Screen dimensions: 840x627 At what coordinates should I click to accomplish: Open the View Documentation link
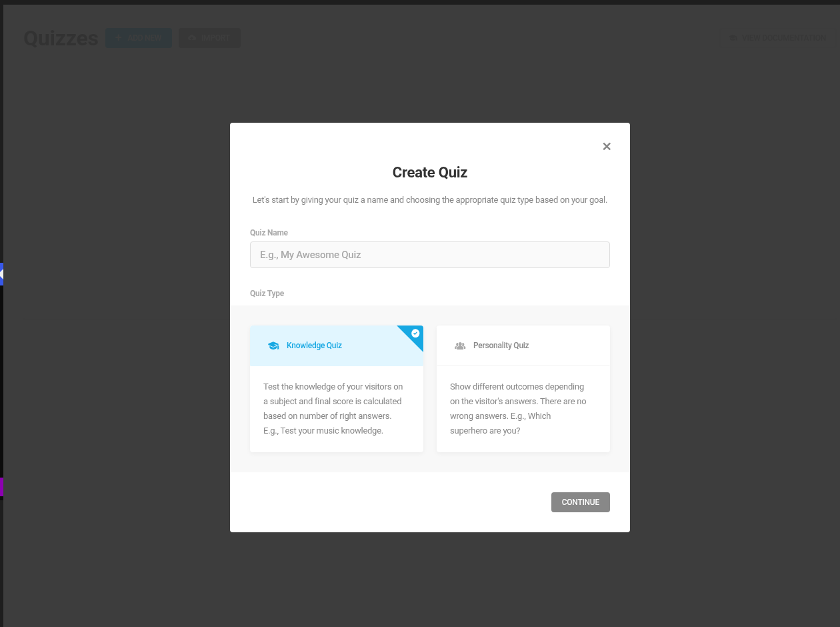tap(777, 38)
